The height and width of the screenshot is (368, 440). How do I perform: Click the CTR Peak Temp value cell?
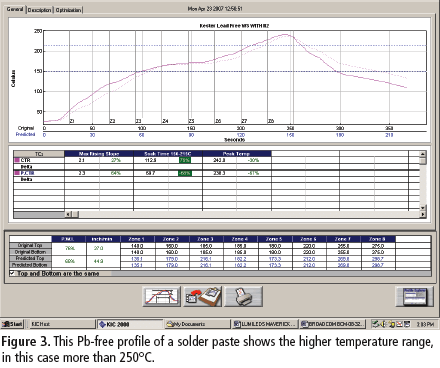tap(219, 160)
